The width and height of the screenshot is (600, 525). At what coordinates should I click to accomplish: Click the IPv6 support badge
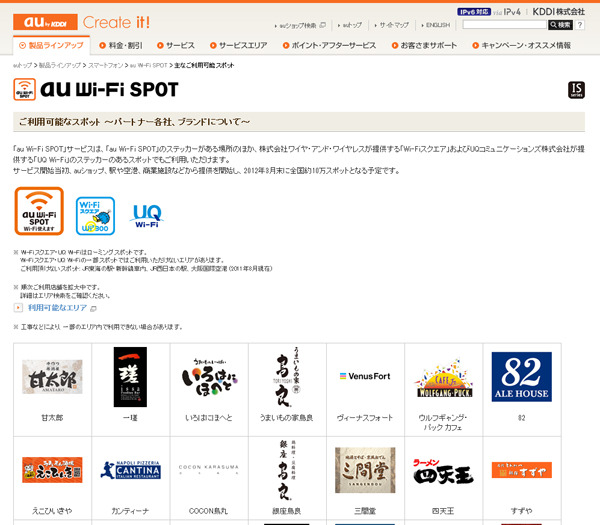pyautogui.click(x=474, y=12)
